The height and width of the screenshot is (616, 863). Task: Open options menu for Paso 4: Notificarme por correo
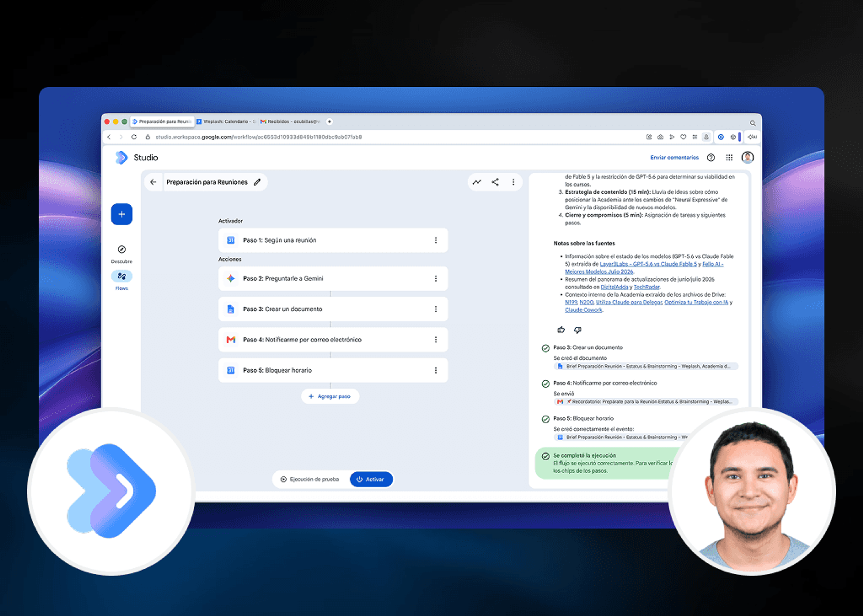click(x=436, y=340)
